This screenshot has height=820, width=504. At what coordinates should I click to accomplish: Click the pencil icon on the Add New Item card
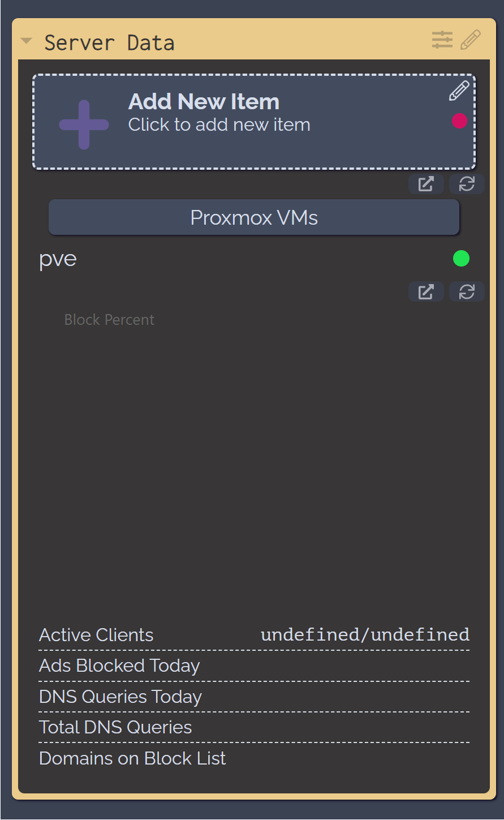tap(458, 91)
